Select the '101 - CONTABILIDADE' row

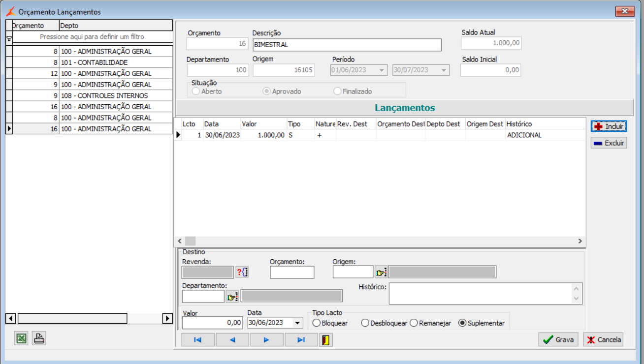tap(92, 62)
